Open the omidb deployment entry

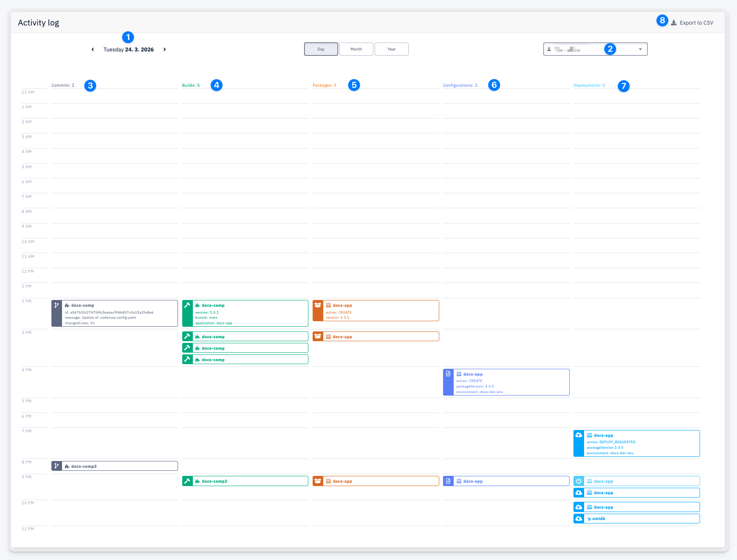pyautogui.click(x=637, y=518)
